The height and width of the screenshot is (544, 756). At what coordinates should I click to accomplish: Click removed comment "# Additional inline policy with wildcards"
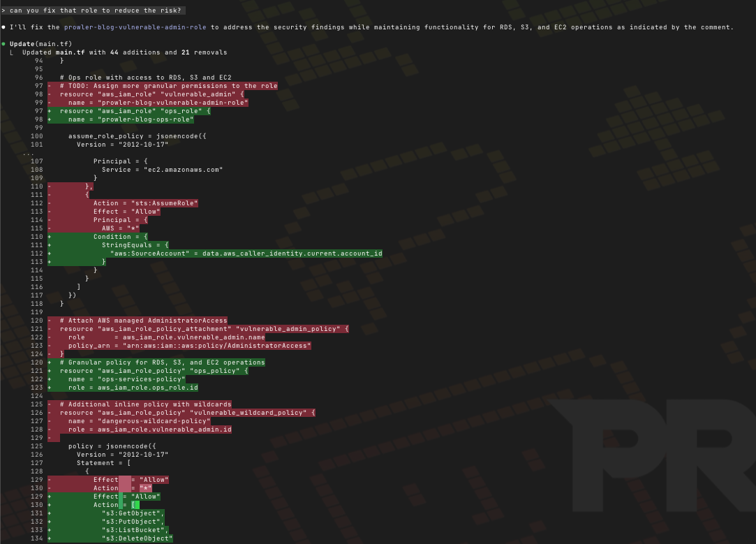146,404
